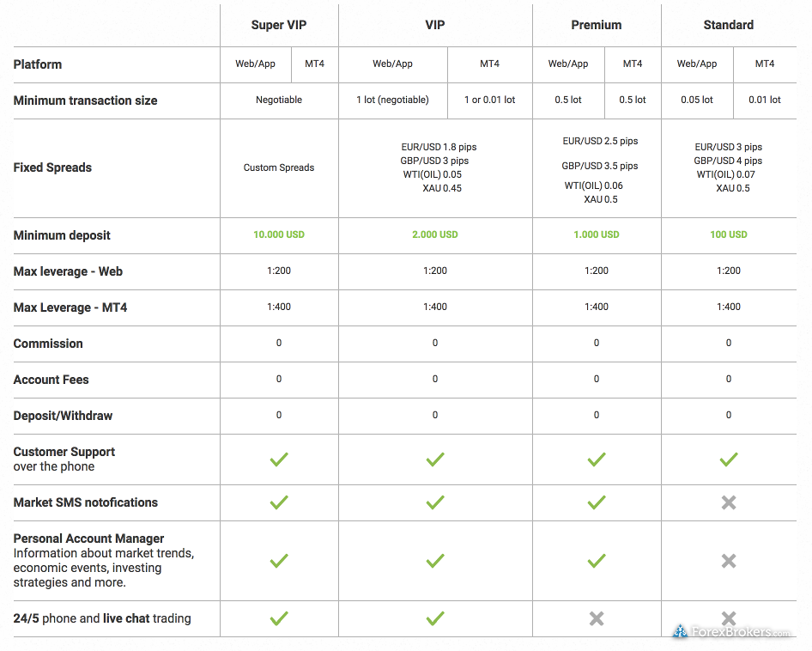Click the Standard Personal Account Manager cross
The image size is (812, 651).
[729, 561]
